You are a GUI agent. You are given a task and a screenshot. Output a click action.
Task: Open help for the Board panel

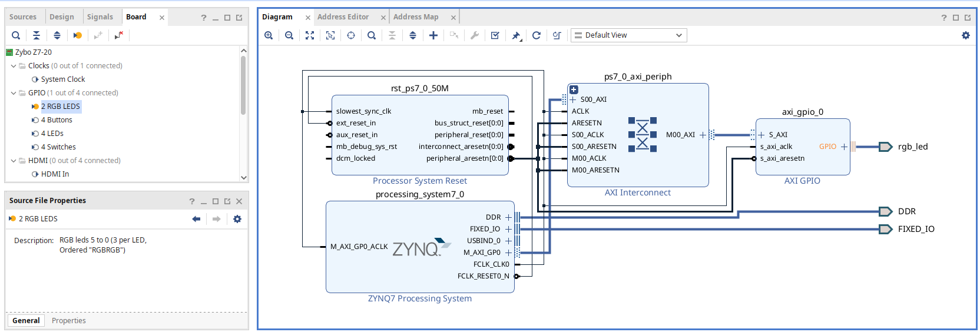click(204, 18)
